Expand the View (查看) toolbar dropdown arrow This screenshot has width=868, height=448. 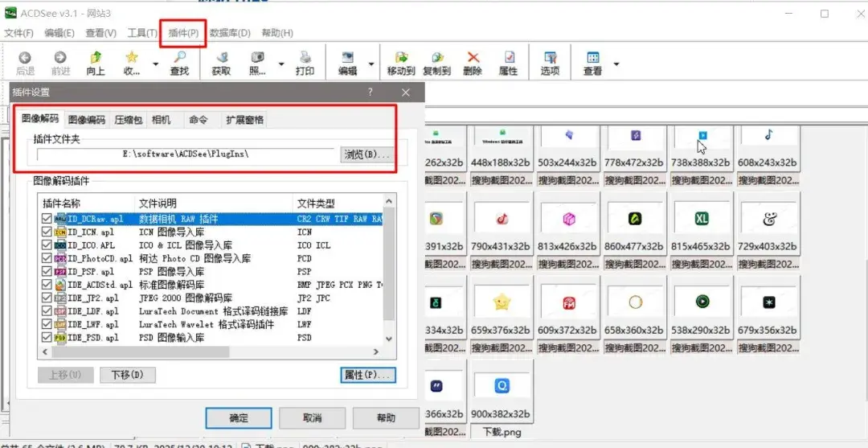(x=616, y=64)
